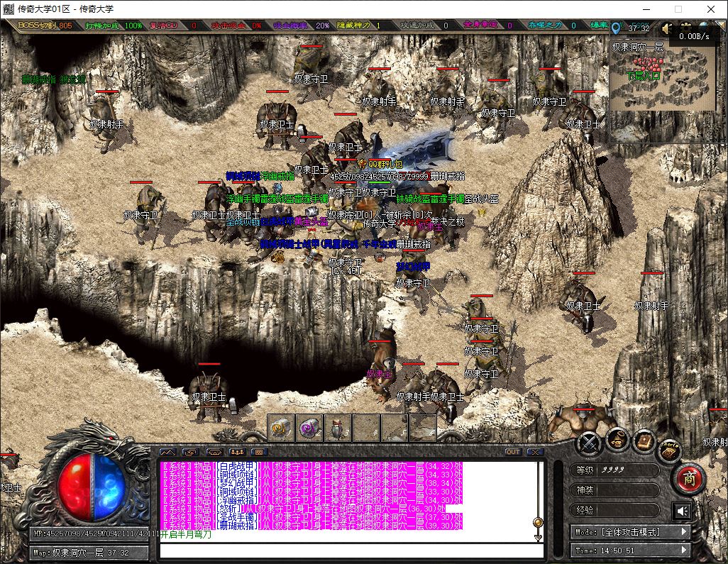This screenshot has width=728, height=564.
Task: Select empty quick slot 6
Action: (422, 428)
